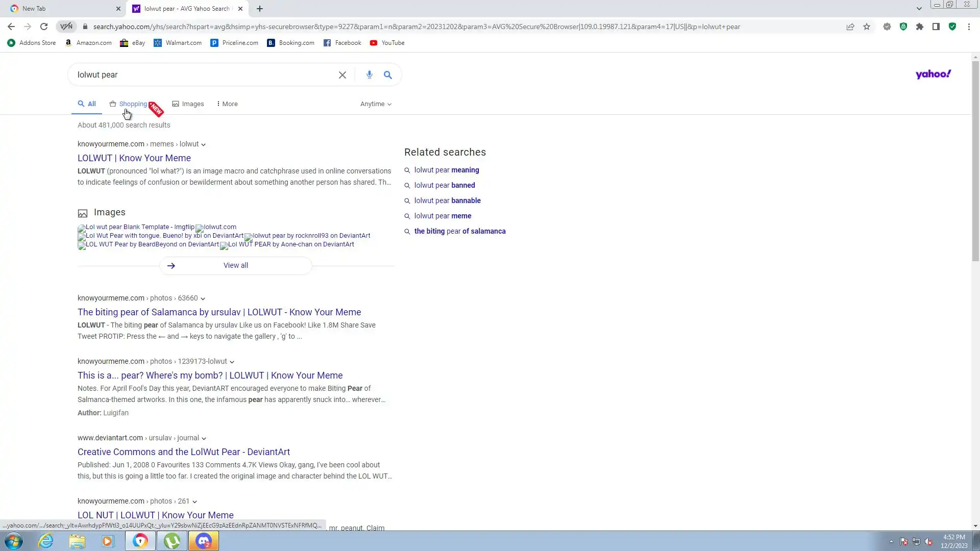Open LOLWUT | Know Your Meme result

[x=134, y=158]
